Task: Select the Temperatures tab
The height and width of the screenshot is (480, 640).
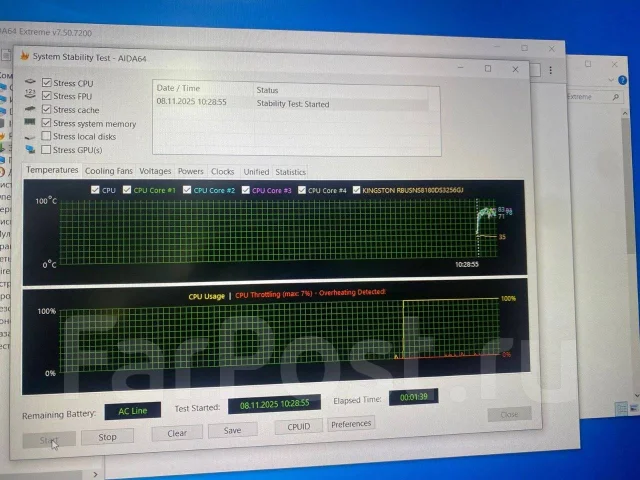Action: pyautogui.click(x=52, y=170)
